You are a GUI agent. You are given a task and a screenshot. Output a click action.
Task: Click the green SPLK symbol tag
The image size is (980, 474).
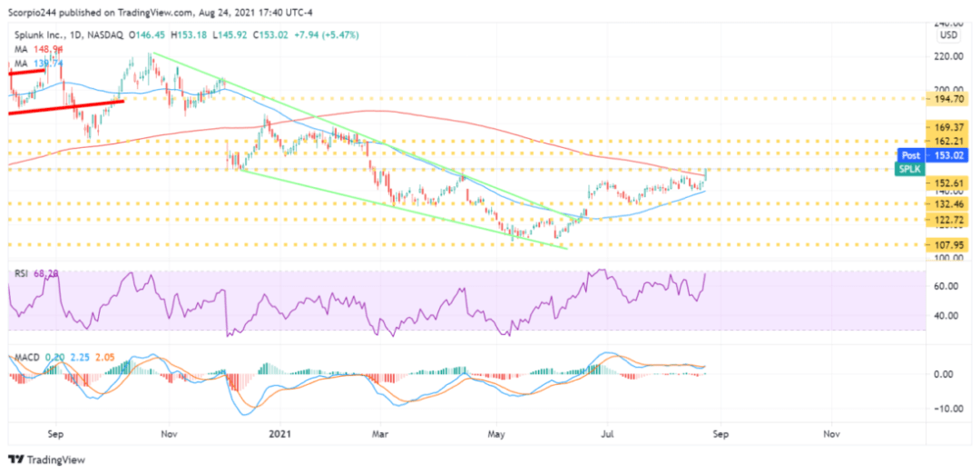(909, 169)
